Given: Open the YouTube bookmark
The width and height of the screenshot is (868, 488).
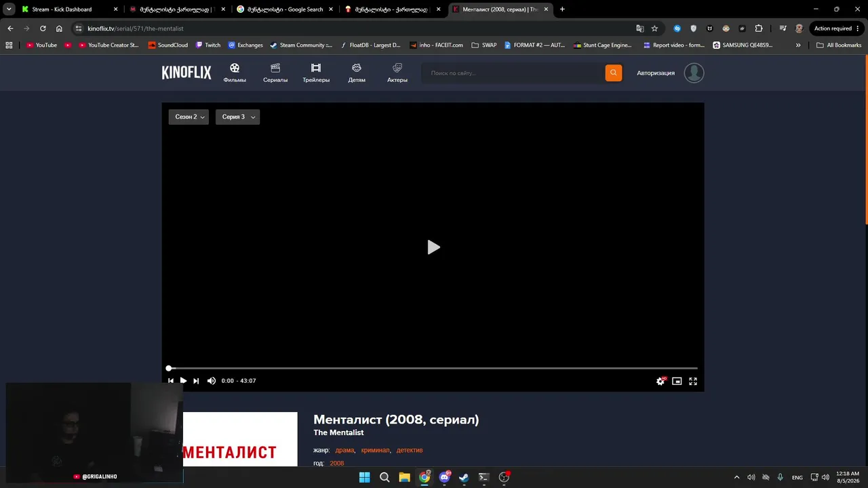Looking at the screenshot, I should pos(41,45).
